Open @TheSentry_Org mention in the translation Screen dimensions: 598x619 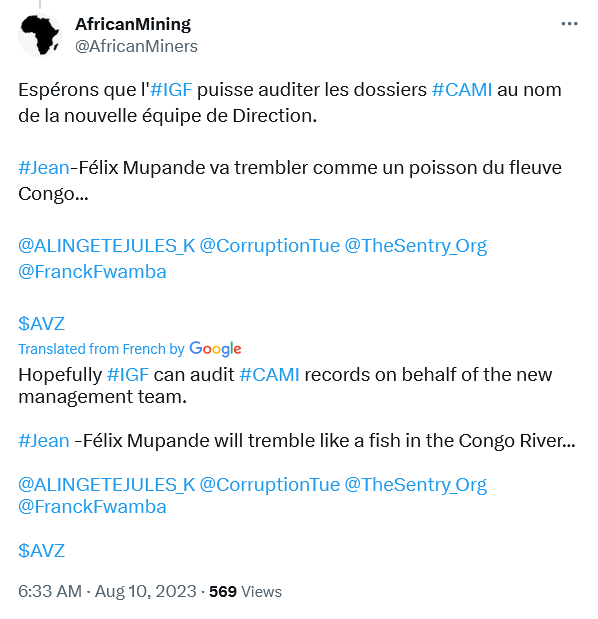416,485
